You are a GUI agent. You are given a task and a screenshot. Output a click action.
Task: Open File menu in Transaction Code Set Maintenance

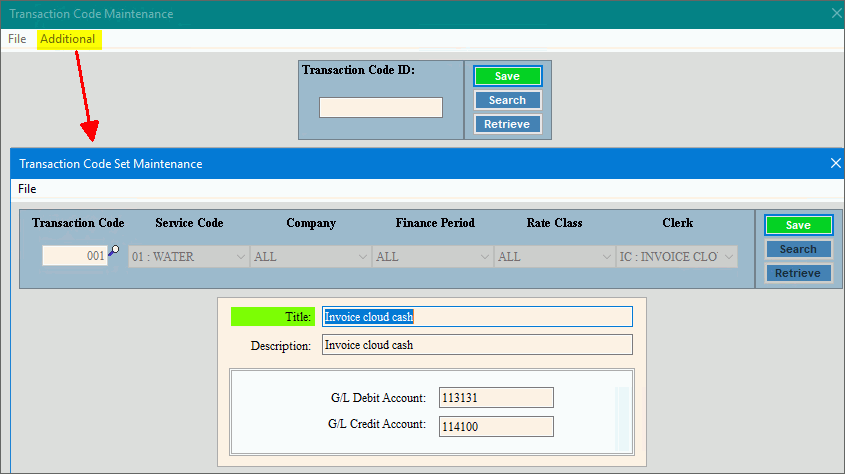pos(27,189)
